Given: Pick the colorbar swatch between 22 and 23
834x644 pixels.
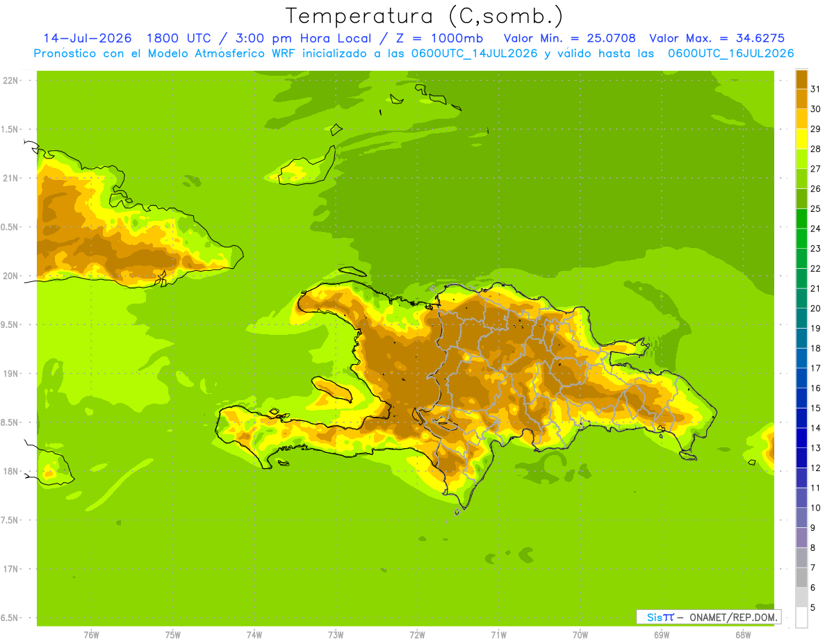Looking at the screenshot, I should (801, 258).
